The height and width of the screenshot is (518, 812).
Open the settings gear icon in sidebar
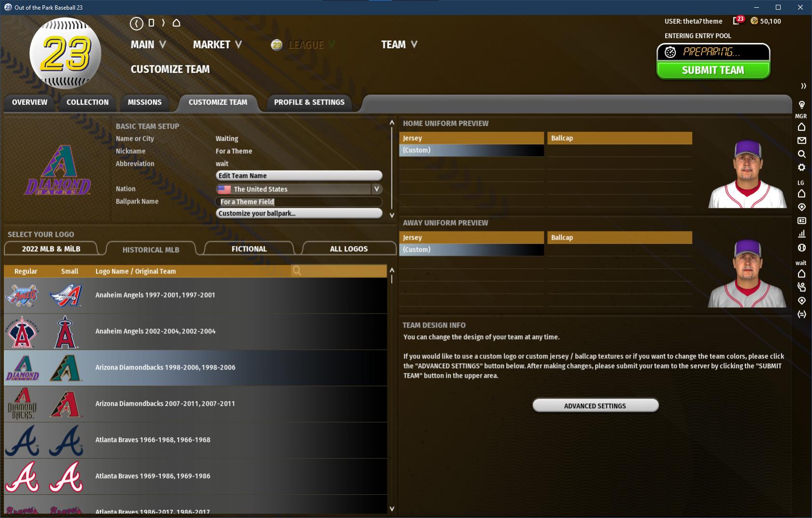pos(802,167)
